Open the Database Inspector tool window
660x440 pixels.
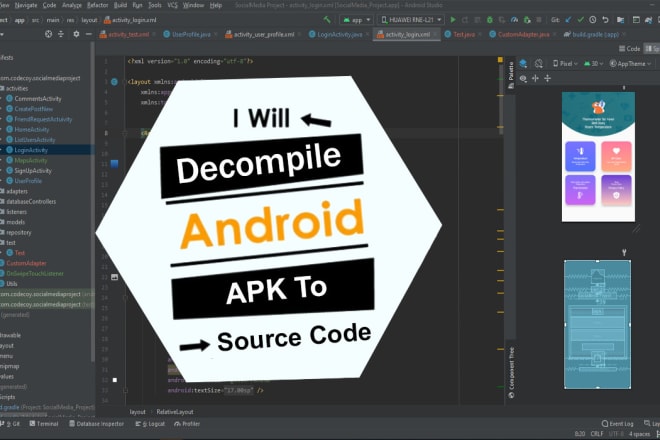(96, 424)
